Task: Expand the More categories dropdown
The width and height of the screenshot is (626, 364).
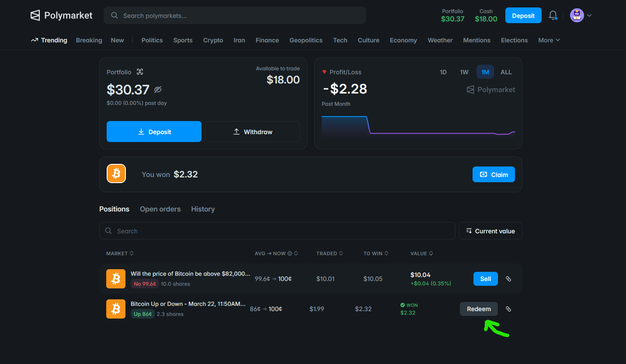Action: [549, 40]
